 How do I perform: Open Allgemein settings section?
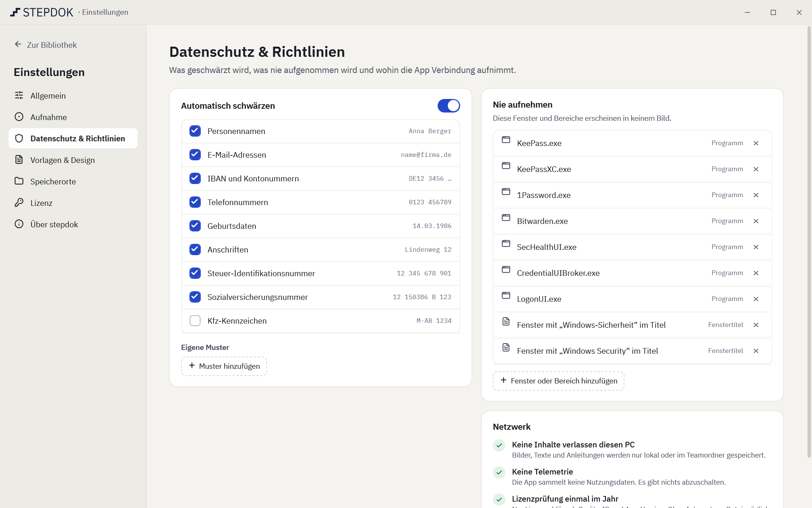(73, 96)
